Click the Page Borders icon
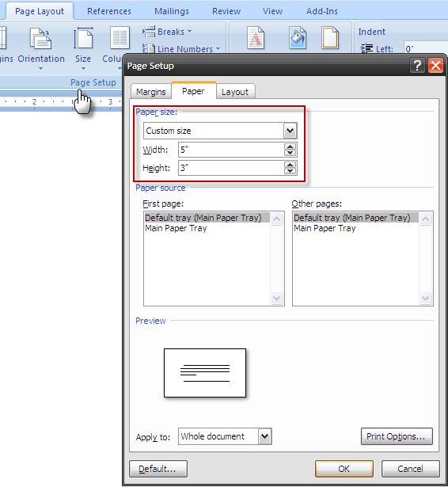The width and height of the screenshot is (448, 487). (330, 38)
